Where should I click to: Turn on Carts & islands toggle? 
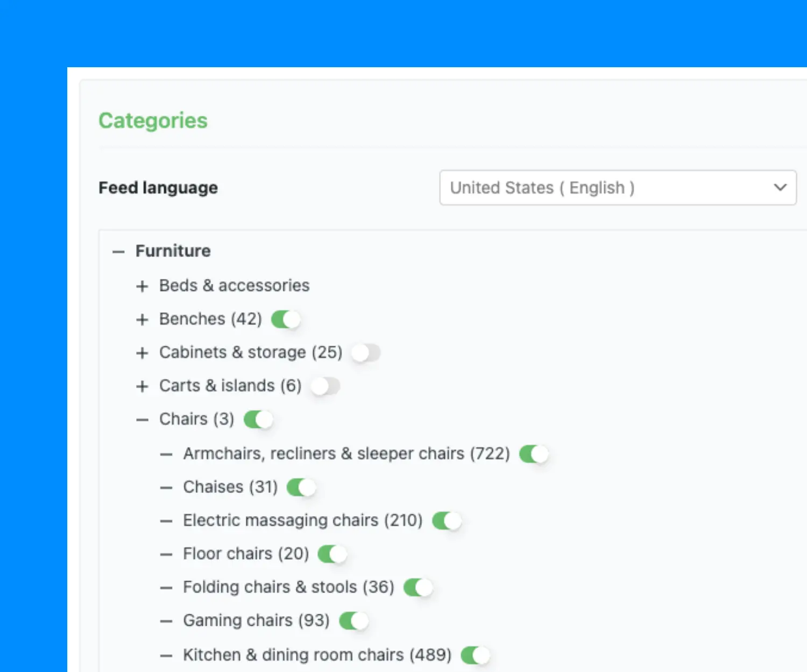coord(325,386)
